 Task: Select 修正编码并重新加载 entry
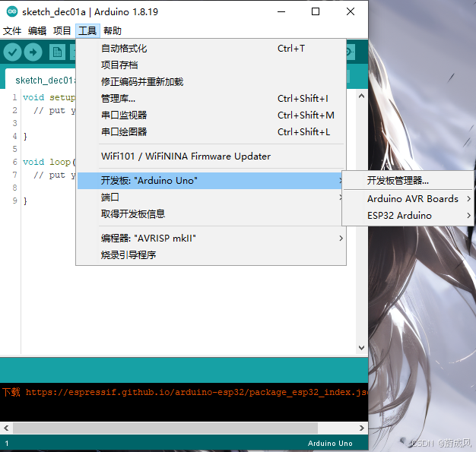(x=211, y=81)
